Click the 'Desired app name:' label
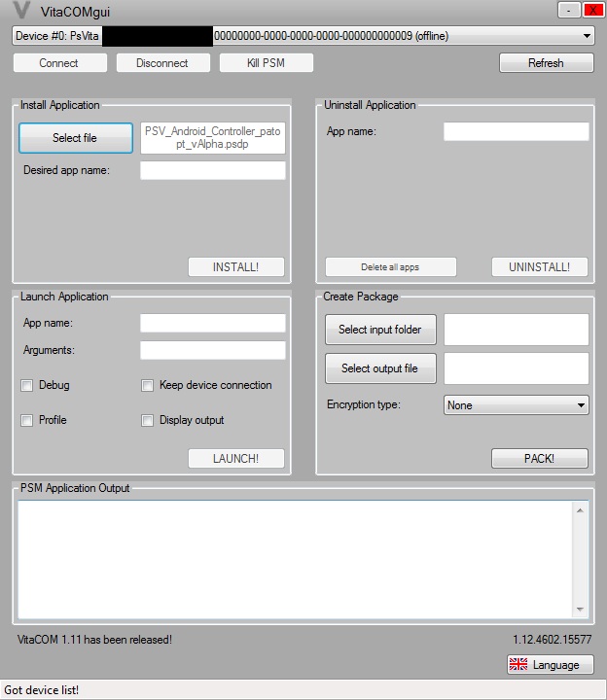The image size is (607, 700). click(66, 170)
